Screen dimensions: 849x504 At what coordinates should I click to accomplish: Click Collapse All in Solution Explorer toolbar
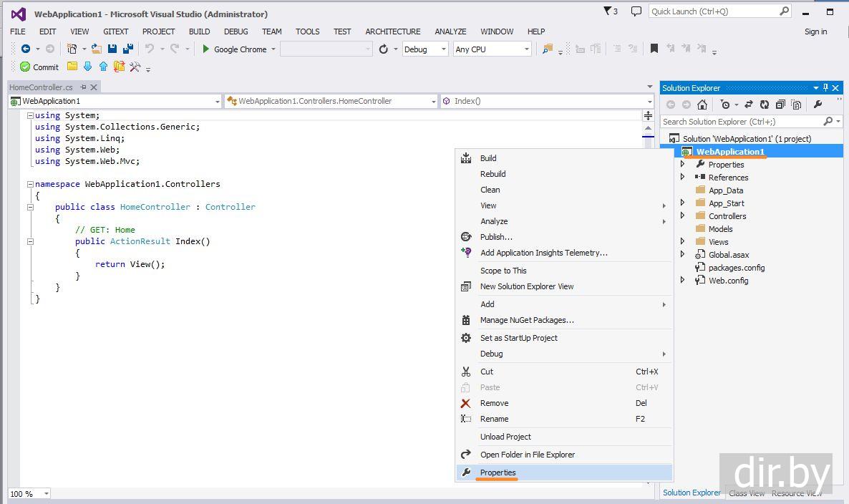point(780,105)
